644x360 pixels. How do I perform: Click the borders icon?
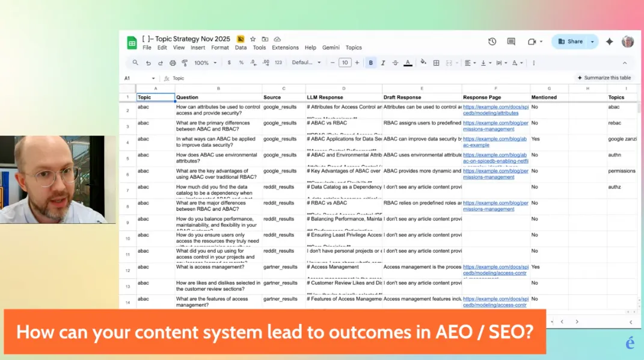pyautogui.click(x=437, y=63)
